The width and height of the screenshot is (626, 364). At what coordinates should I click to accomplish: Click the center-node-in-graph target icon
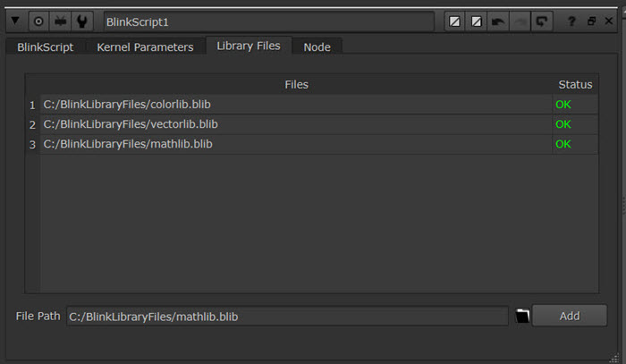pyautogui.click(x=38, y=21)
